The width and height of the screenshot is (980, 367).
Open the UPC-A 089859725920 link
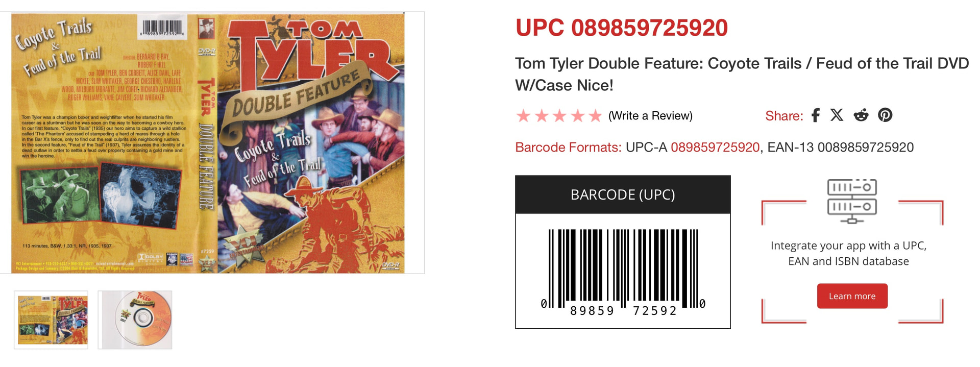coord(715,148)
